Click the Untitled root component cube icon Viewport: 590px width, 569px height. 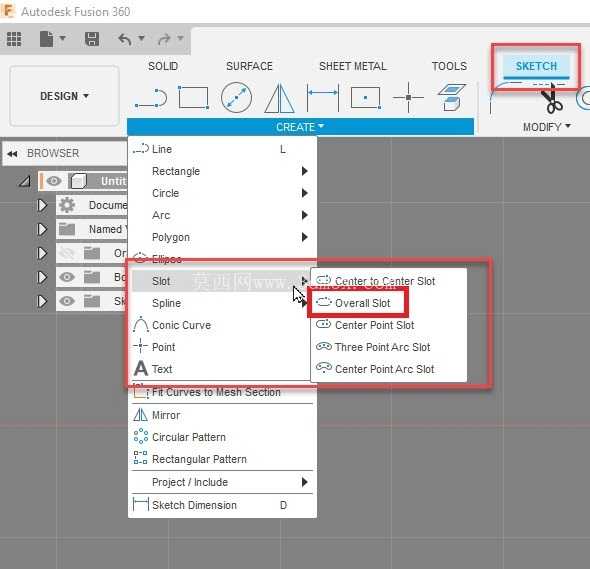pos(78,181)
